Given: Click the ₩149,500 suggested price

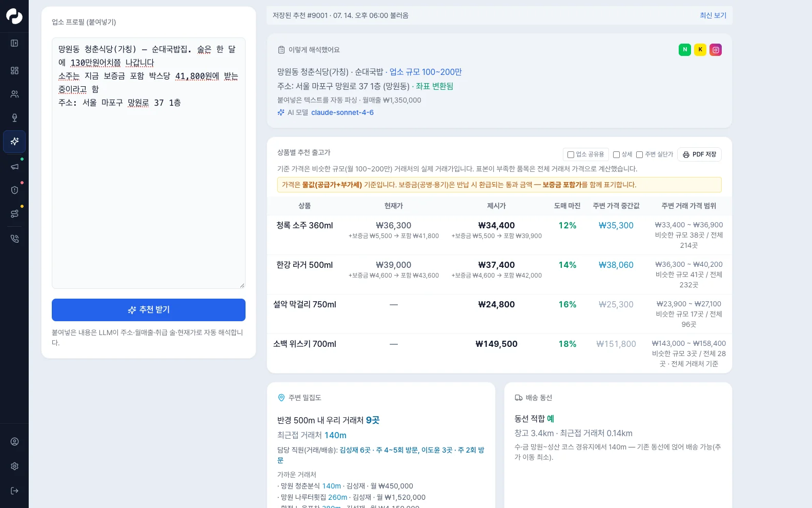Looking at the screenshot, I should (x=496, y=344).
